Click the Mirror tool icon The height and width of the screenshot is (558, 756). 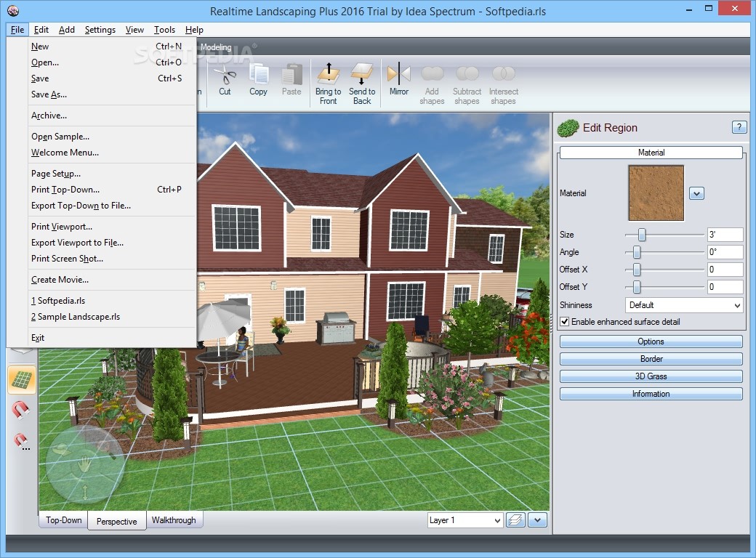point(399,74)
